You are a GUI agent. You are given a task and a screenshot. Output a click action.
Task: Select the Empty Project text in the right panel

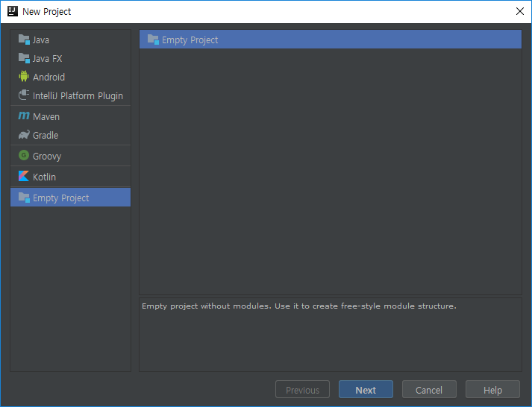(x=190, y=40)
